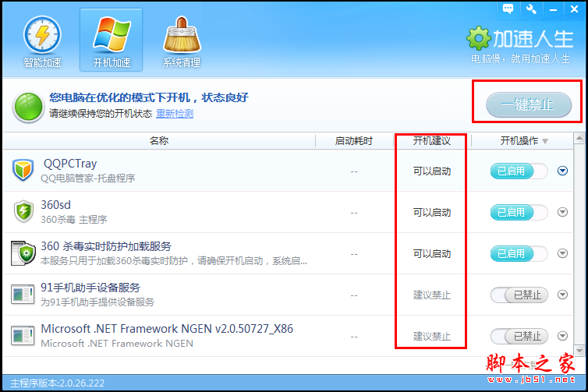The image size is (588, 392).
Task: Click the 为91手机助手提供设备服务 description
Action: pyautogui.click(x=97, y=302)
